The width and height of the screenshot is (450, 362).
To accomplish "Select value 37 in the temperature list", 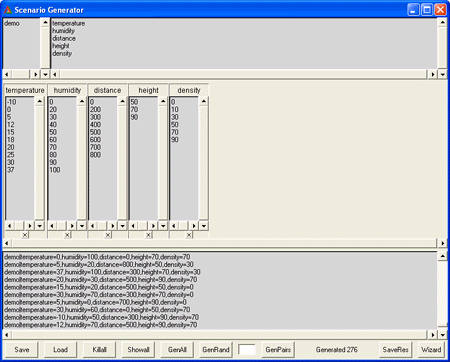I will point(11,170).
